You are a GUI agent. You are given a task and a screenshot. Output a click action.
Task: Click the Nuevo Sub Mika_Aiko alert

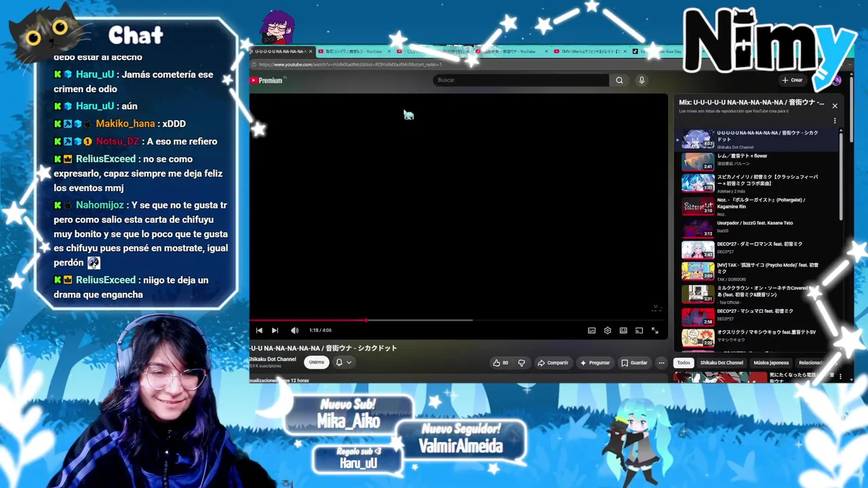click(349, 415)
